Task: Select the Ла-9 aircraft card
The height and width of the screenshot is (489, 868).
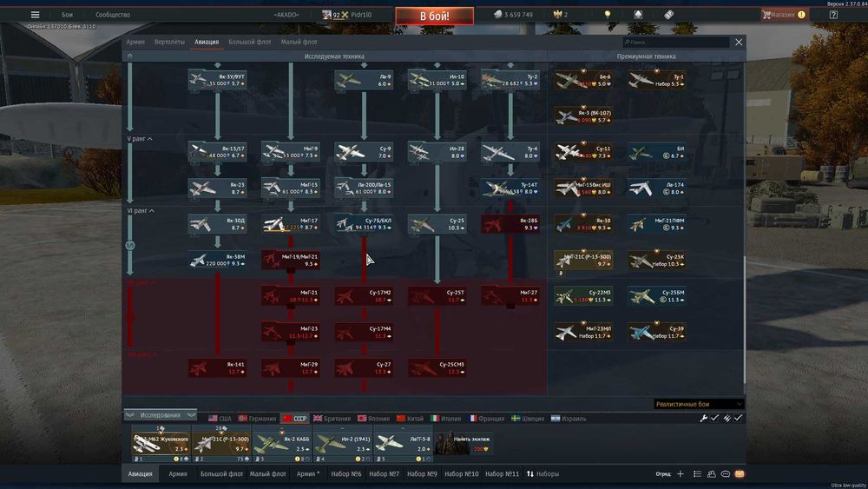Action: point(364,80)
